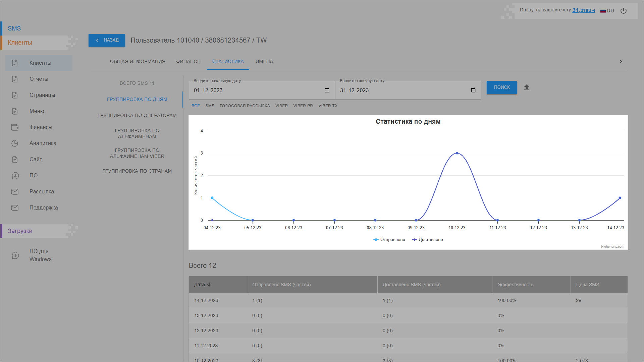Screen dimensions: 644x362
Task: Open ГРУППИРОВКА ПО ОПЕРАТОРАМ section
Action: [137, 115]
